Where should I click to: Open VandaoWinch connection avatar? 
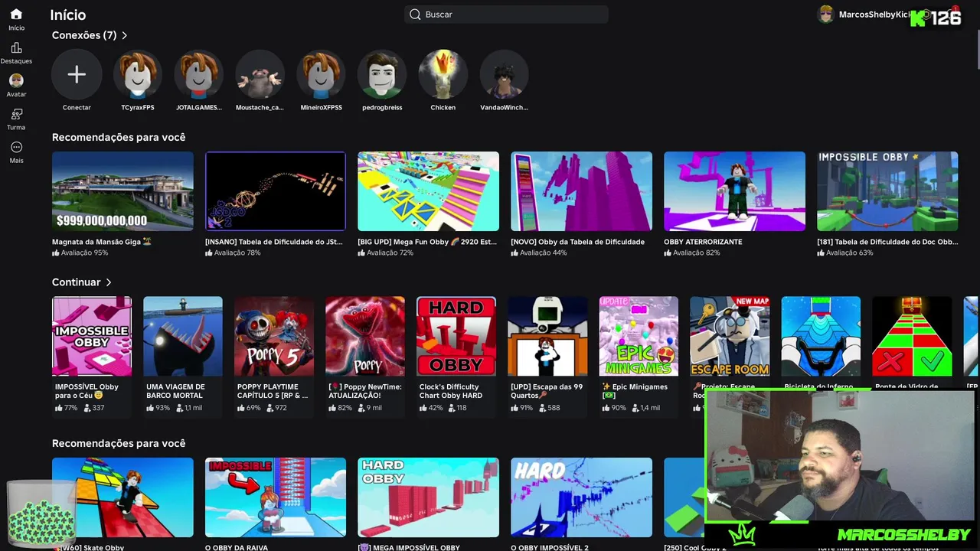coord(504,74)
